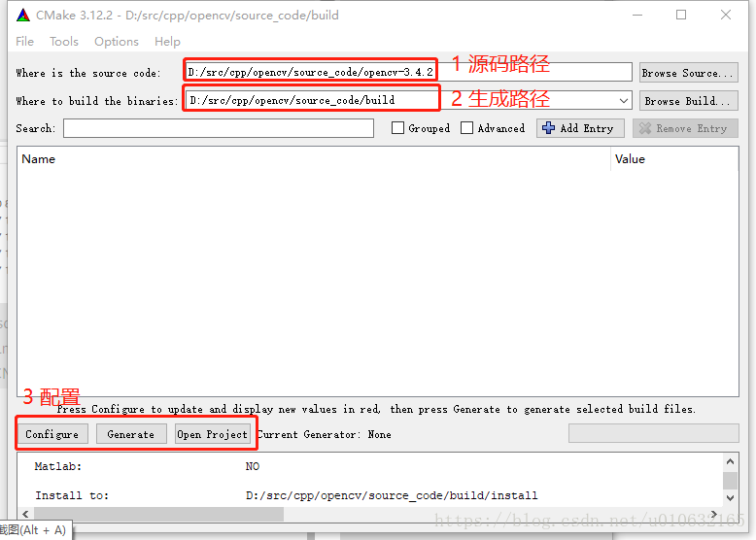Click the Open Project button

[213, 434]
